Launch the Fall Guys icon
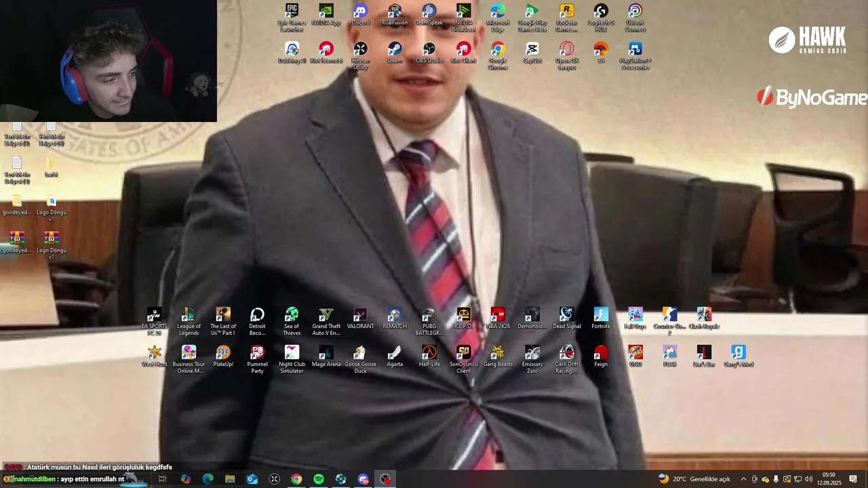Image resolution: width=868 pixels, height=488 pixels. pos(635,319)
